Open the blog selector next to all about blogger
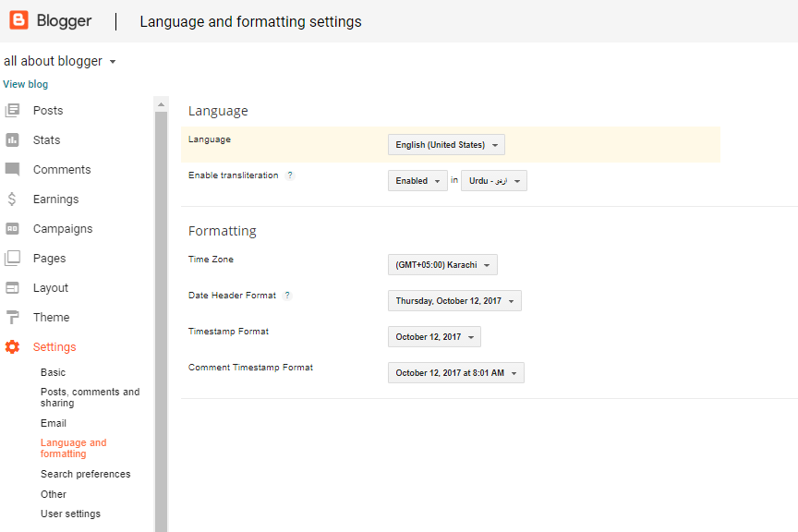The image size is (798, 532). tap(113, 60)
